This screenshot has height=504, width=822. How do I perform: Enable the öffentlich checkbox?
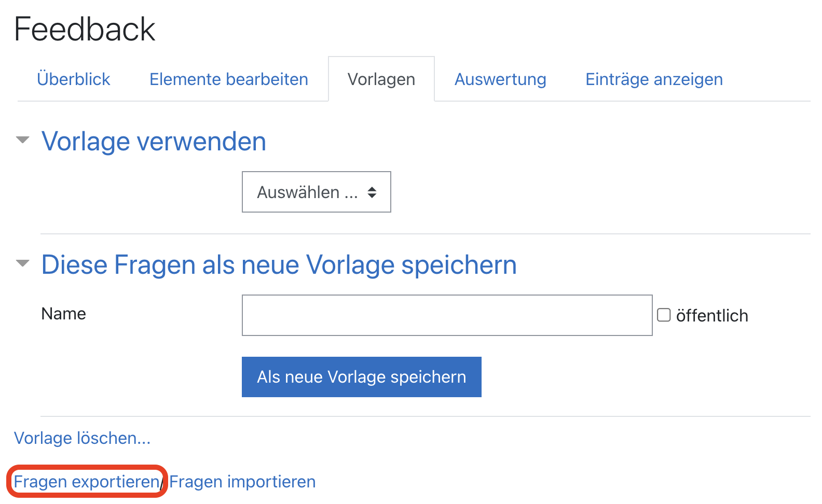click(x=664, y=315)
